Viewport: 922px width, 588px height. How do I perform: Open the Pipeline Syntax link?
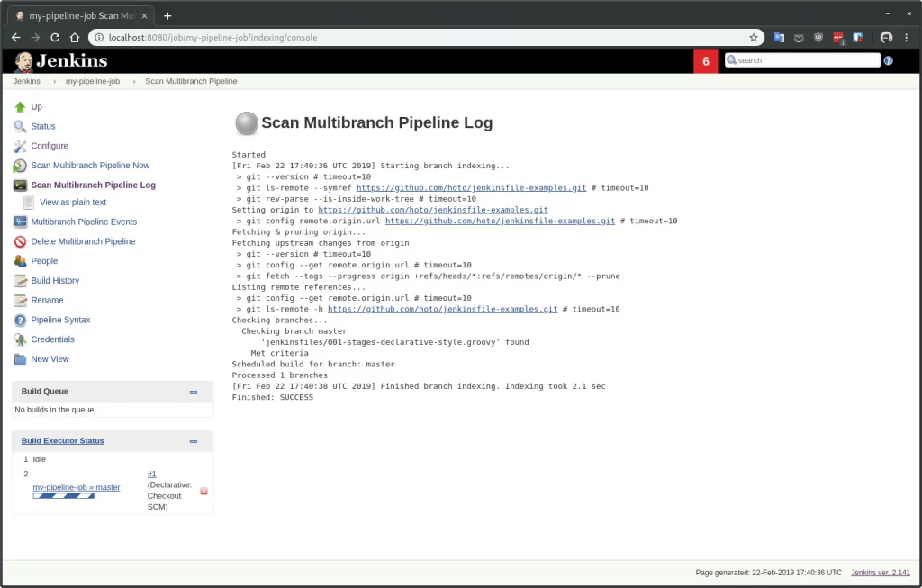60,320
